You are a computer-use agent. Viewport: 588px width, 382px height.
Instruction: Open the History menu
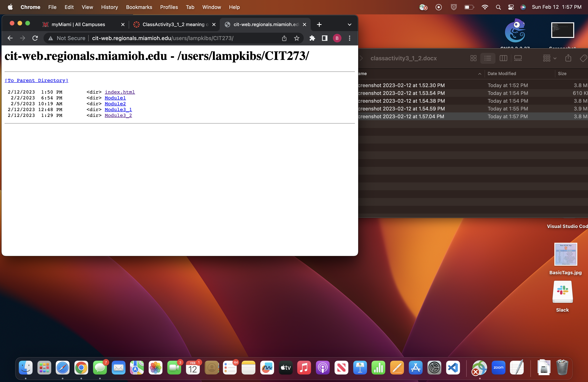tap(109, 7)
